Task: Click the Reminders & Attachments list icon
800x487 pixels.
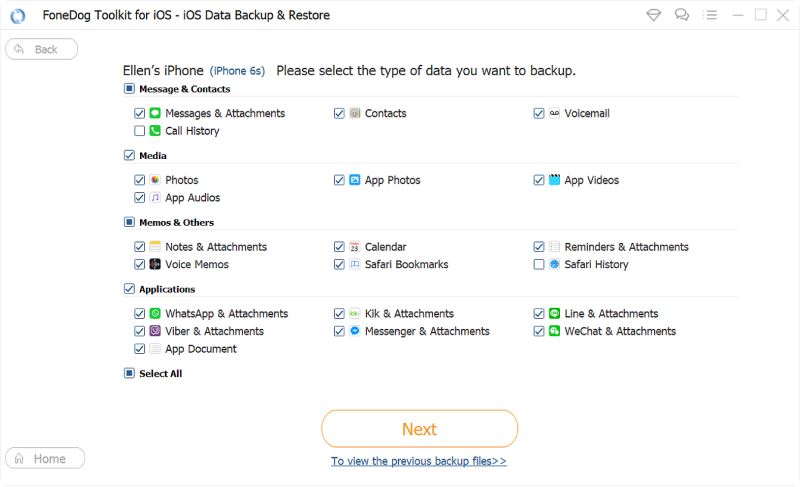Action: tap(554, 247)
